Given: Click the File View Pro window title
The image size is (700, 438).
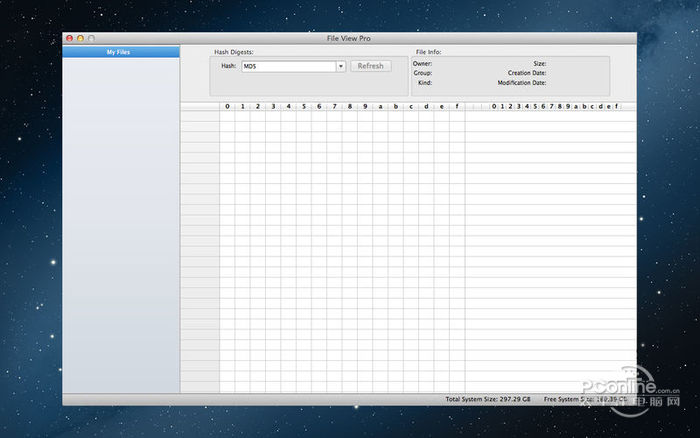Looking at the screenshot, I should pyautogui.click(x=349, y=38).
